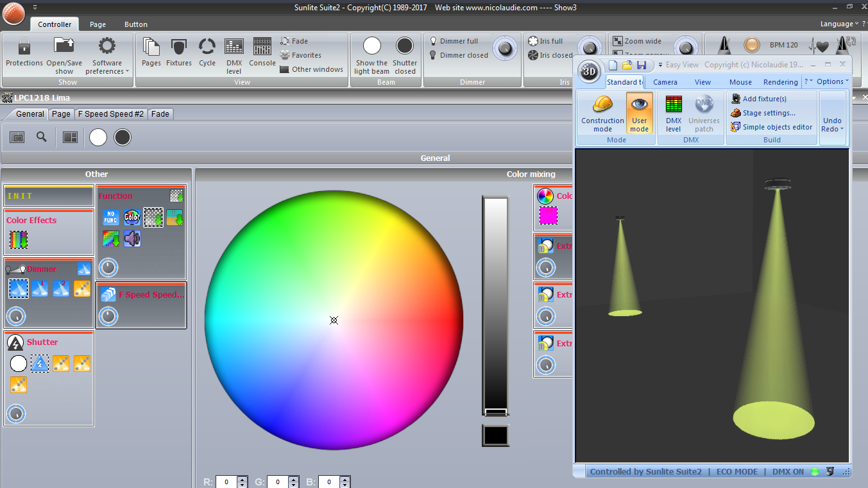868x488 pixels.
Task: Click the white circle beam-on button
Action: 98,137
